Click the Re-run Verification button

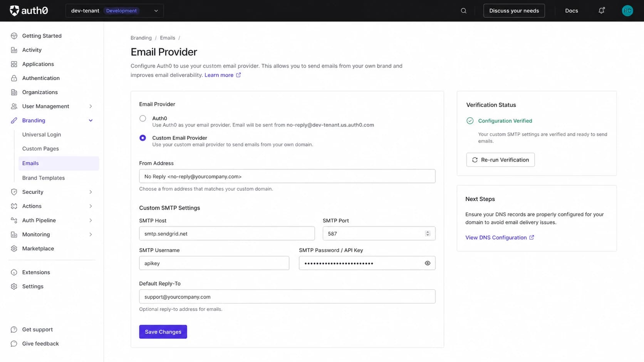(x=500, y=160)
